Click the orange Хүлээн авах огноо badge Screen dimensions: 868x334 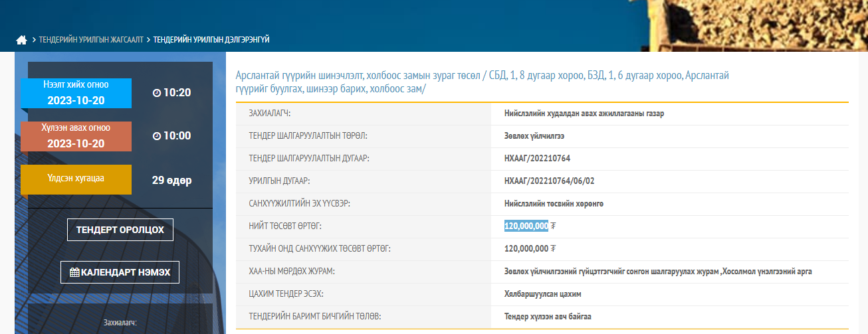click(76, 136)
